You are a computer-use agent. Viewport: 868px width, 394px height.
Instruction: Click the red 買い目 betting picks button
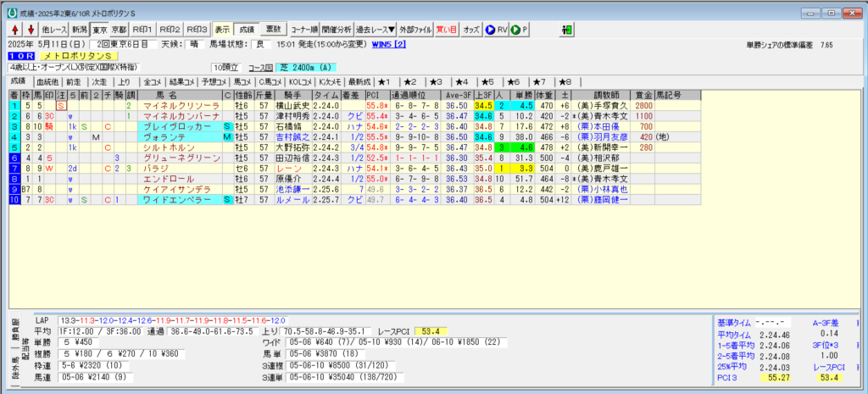click(446, 30)
